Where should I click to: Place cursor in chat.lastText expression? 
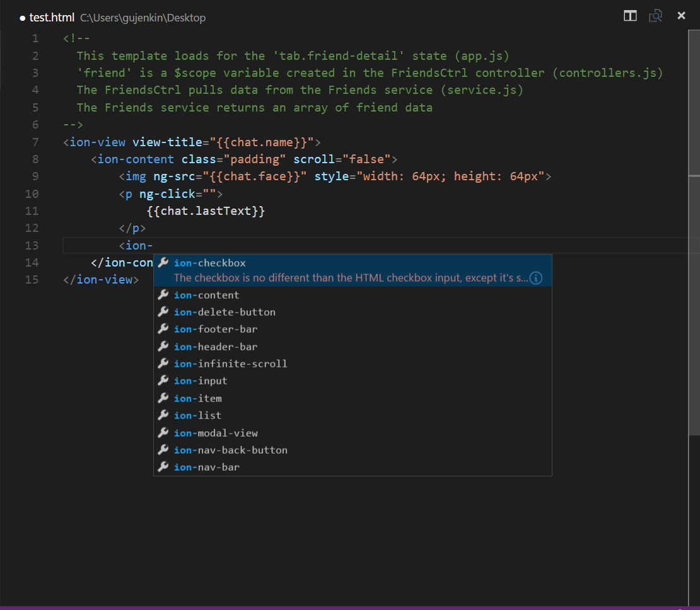[x=205, y=211]
